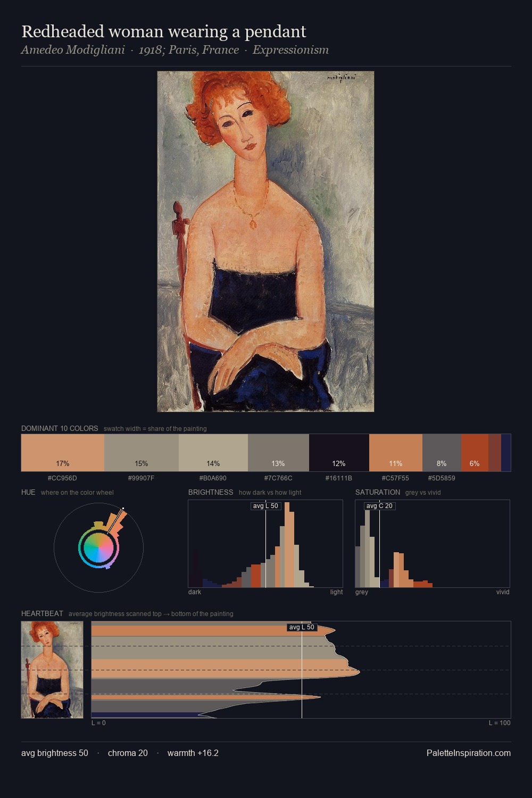
Task: Click the 'L = 100' heartbeat axis label
Action: coord(500,723)
